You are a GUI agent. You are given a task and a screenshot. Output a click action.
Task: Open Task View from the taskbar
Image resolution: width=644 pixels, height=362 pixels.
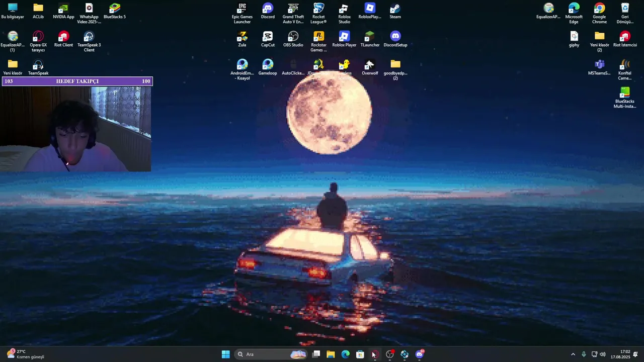click(316, 354)
